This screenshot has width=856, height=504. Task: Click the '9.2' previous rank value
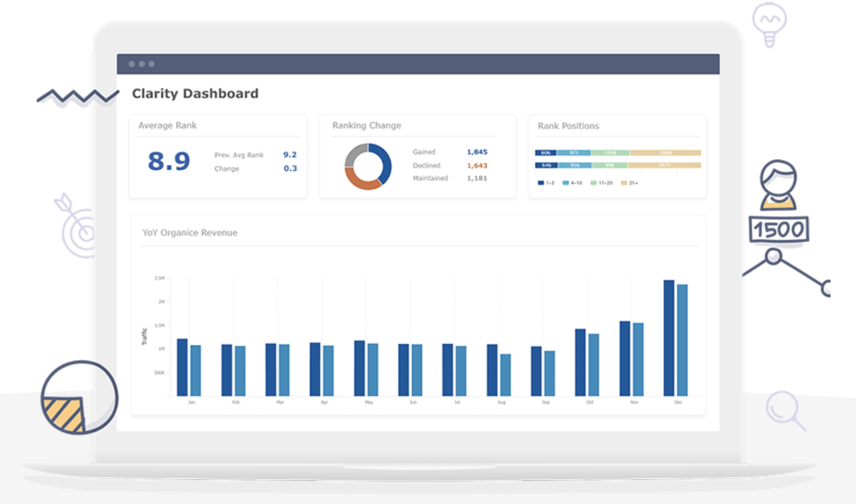pyautogui.click(x=290, y=155)
